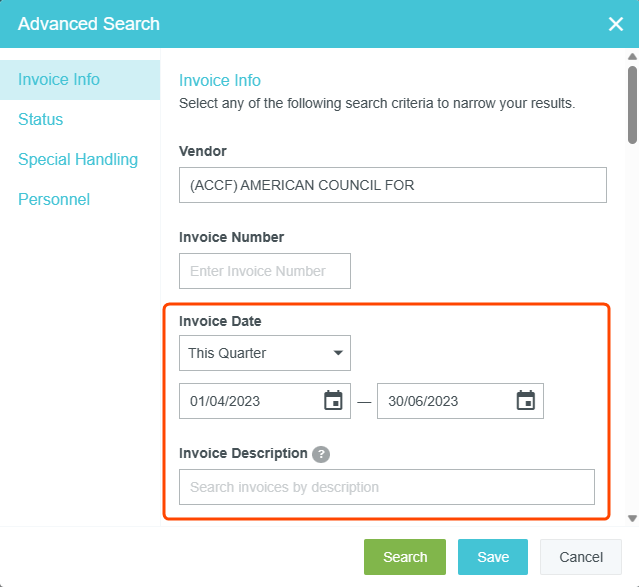
Task: Open the Special Handling section
Action: [x=78, y=160]
